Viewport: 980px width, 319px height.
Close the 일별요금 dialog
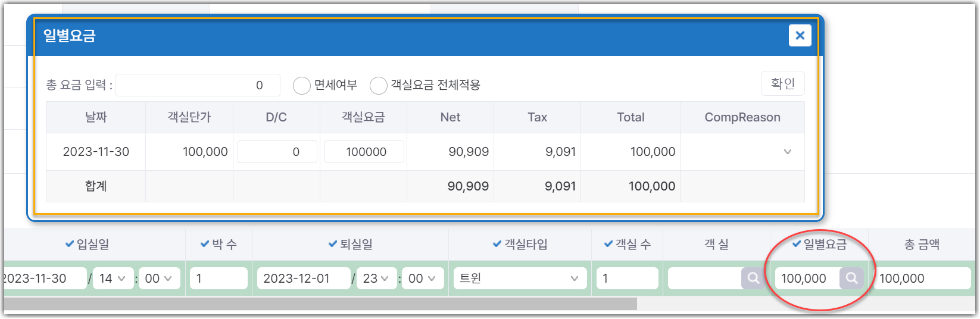click(800, 36)
